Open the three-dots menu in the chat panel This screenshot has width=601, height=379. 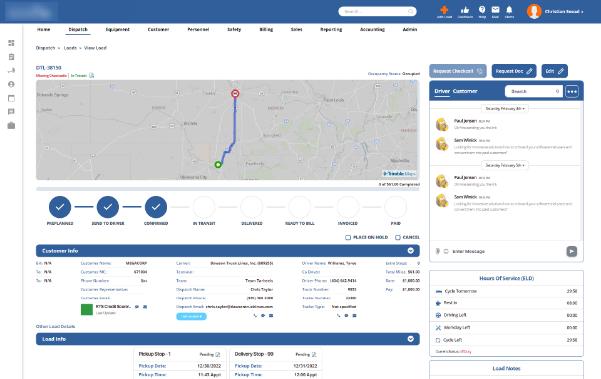point(572,91)
